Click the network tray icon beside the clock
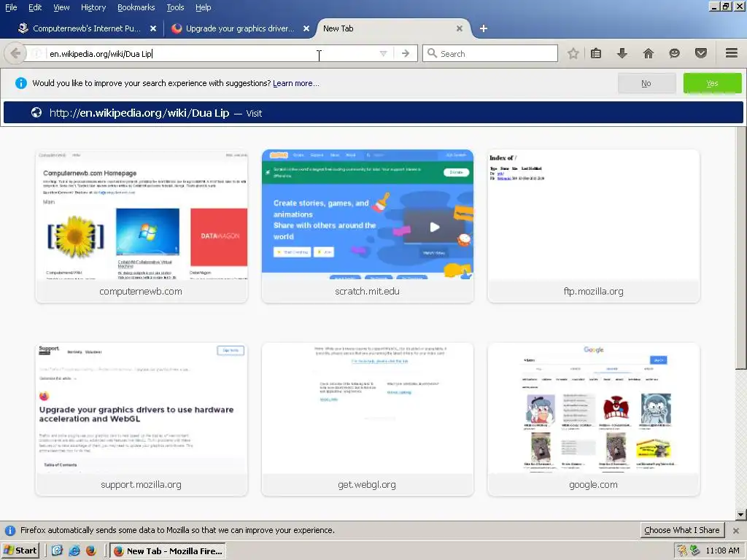The width and height of the screenshot is (747, 560). click(695, 551)
